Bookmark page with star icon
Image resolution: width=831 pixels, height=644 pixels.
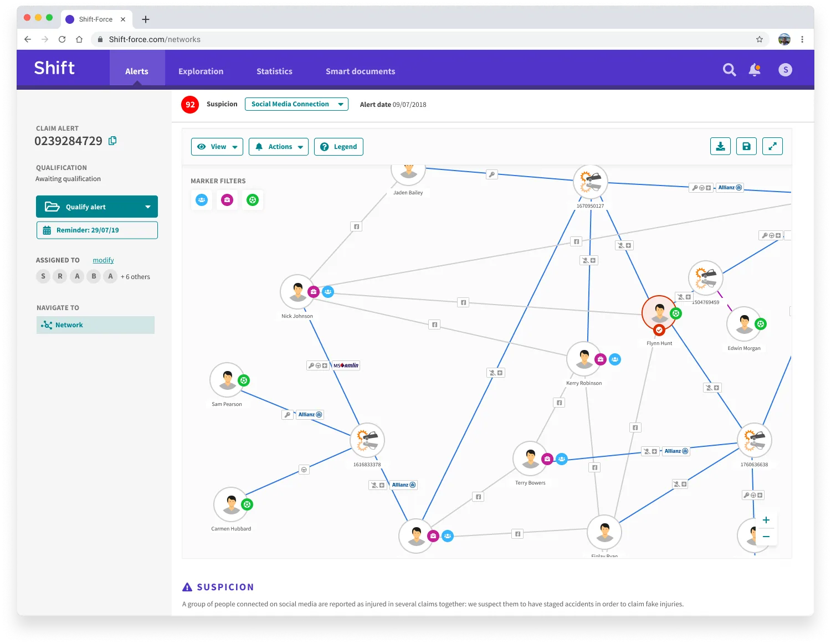tap(760, 39)
